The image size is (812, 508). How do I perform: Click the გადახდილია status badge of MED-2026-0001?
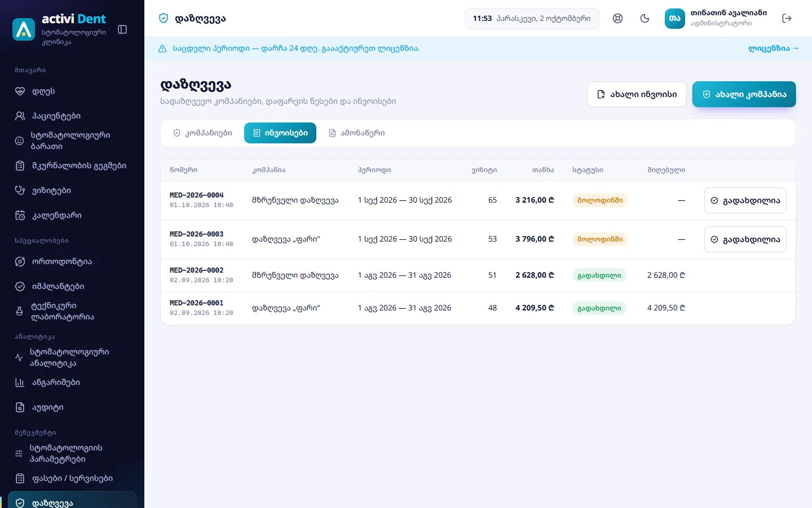(x=599, y=308)
